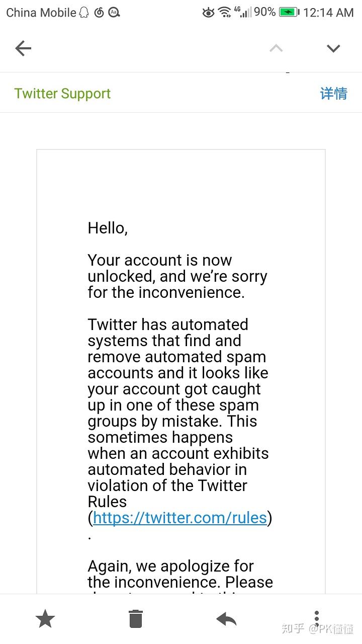
Task: Reply to the email via the reply arrow
Action: click(226, 618)
